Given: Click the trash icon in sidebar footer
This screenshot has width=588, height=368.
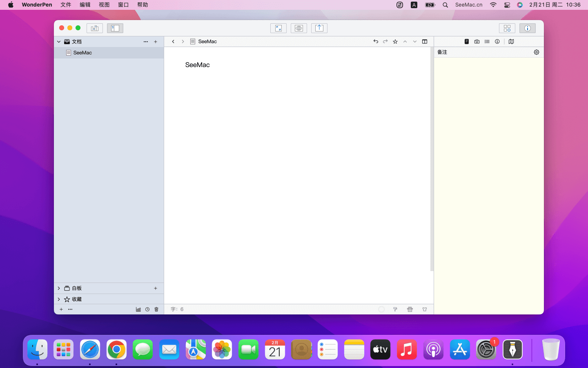Looking at the screenshot, I should coord(156,310).
